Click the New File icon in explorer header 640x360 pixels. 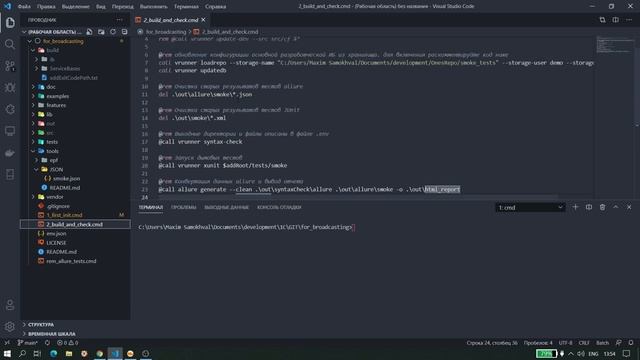89,31
